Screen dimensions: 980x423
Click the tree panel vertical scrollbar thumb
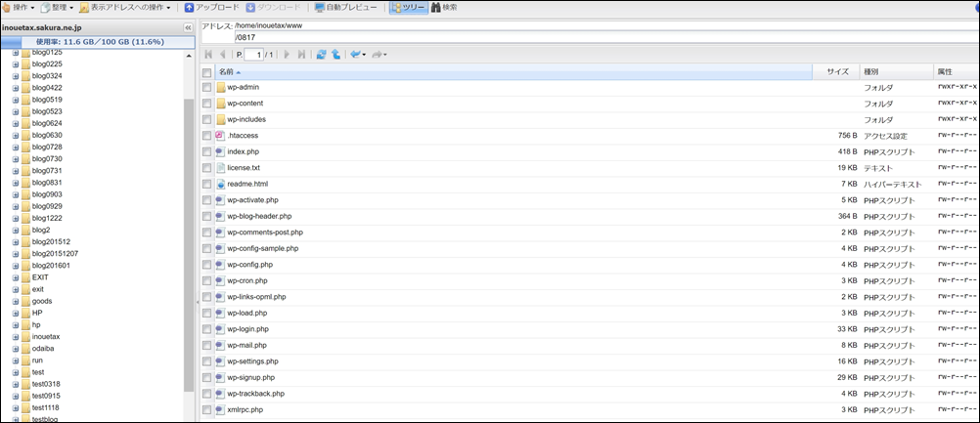coord(189,245)
